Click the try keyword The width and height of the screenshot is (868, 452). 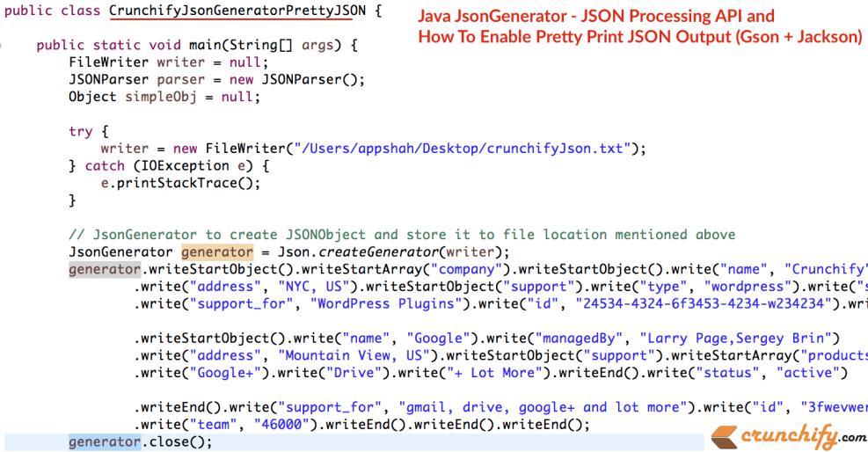pyautogui.click(x=80, y=131)
